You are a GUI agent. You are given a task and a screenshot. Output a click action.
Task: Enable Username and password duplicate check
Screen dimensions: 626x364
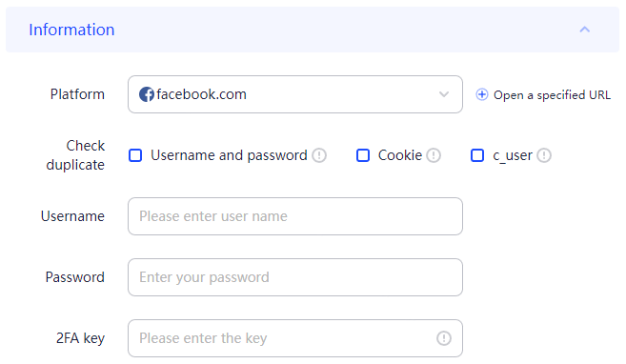pyautogui.click(x=135, y=155)
